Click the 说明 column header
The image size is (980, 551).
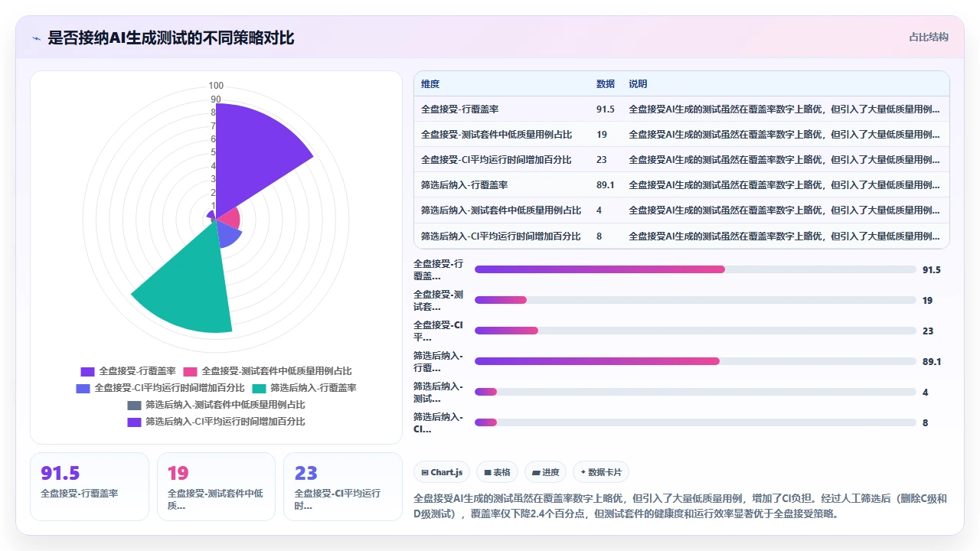638,84
